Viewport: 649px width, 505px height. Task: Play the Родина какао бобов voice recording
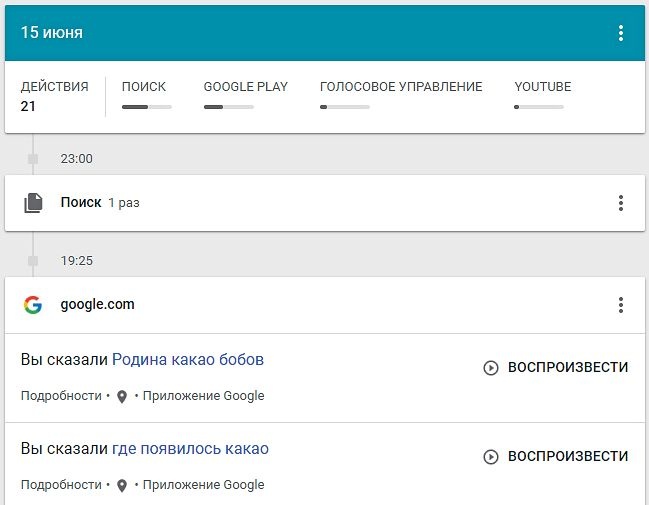pos(556,367)
